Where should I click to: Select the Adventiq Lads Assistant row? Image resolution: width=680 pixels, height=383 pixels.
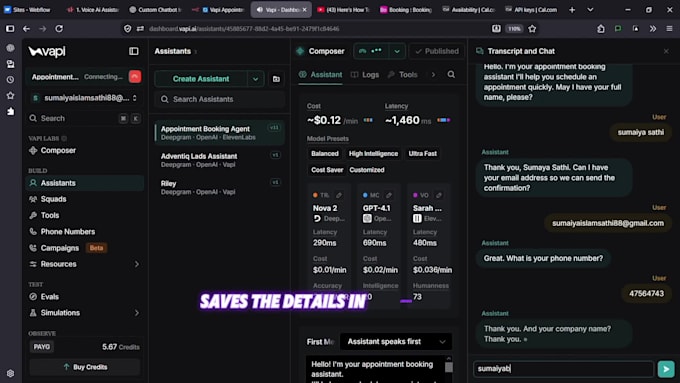point(219,160)
